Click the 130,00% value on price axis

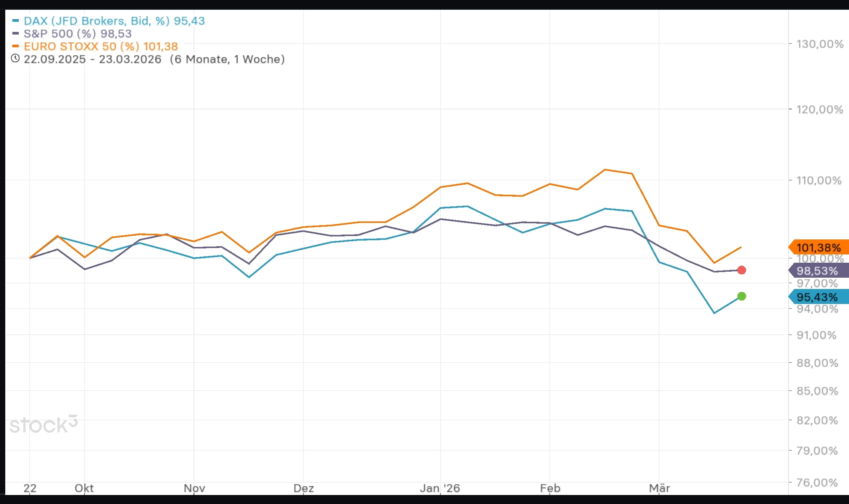coord(820,44)
